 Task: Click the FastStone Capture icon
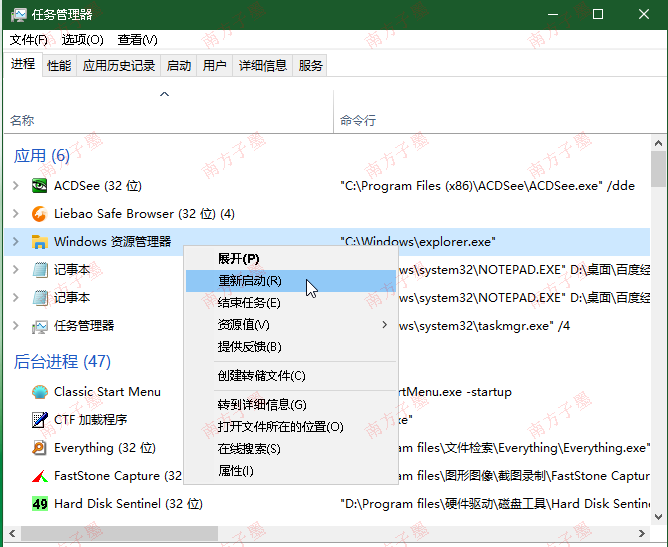pyautogui.click(x=40, y=476)
